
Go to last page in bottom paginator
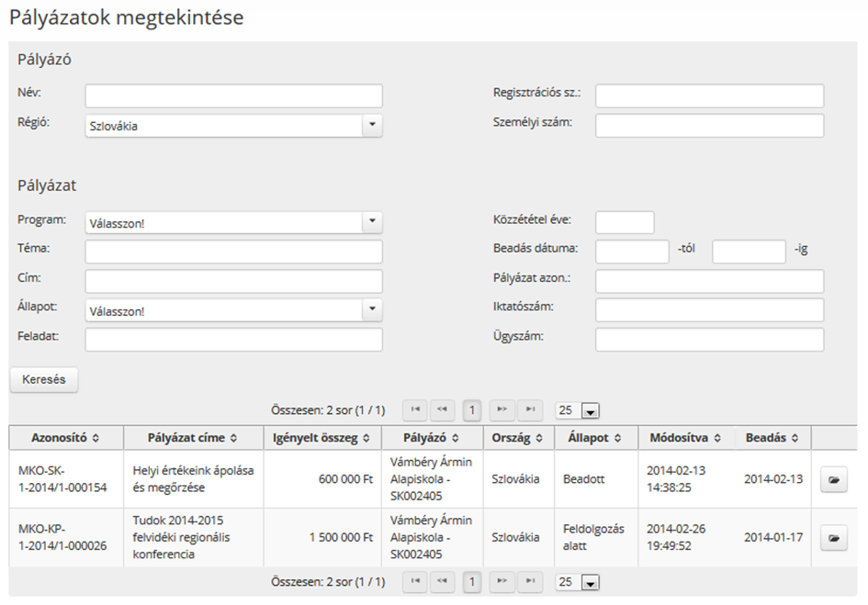[530, 581]
